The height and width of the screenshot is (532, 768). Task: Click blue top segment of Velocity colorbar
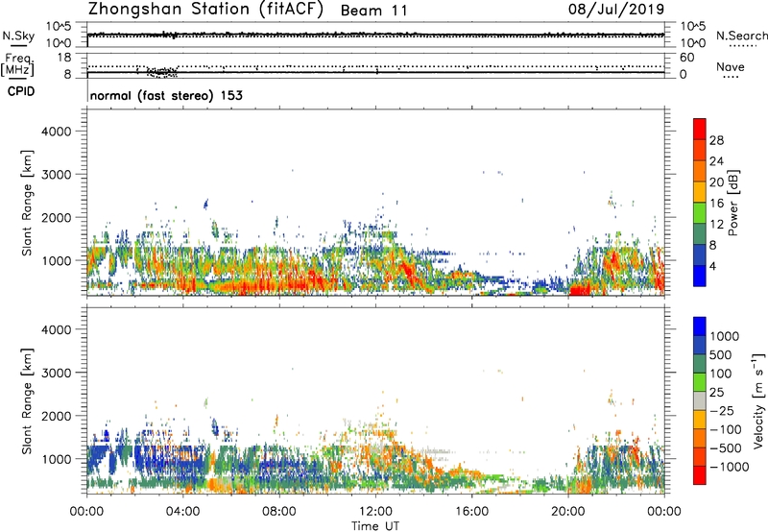[x=700, y=326]
